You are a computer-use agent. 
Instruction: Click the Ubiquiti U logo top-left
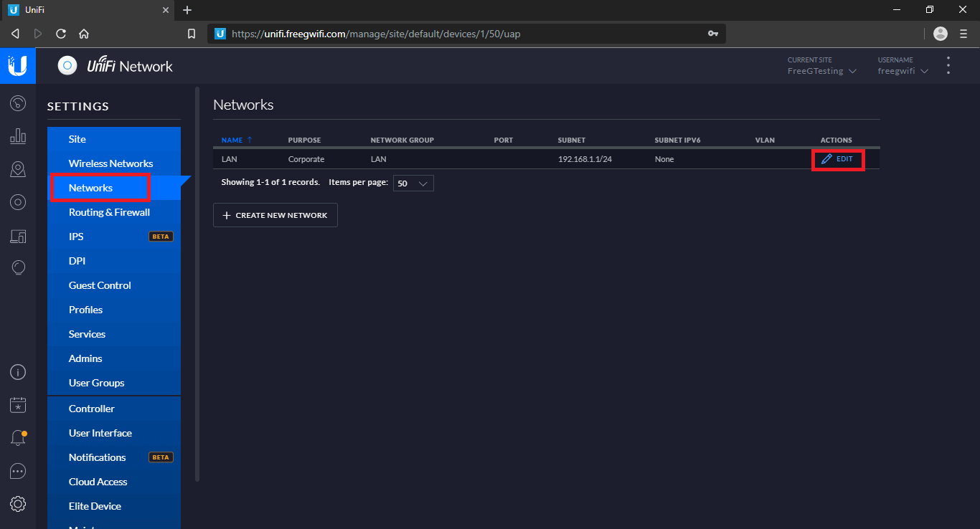(x=18, y=66)
